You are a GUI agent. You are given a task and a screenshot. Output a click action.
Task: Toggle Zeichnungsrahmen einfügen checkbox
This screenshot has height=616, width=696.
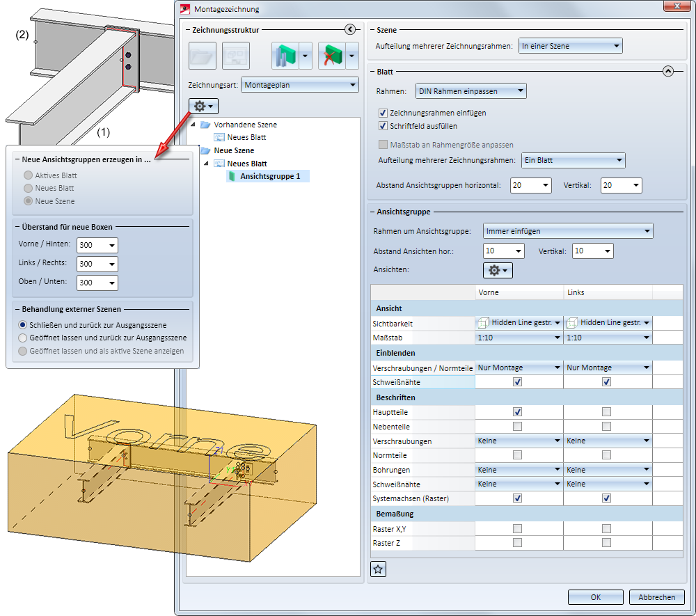click(x=383, y=113)
